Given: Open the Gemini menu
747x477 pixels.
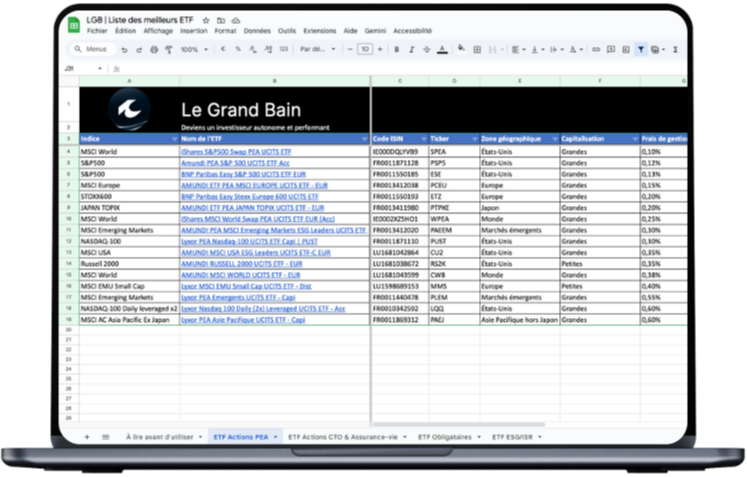Looking at the screenshot, I should 375,30.
